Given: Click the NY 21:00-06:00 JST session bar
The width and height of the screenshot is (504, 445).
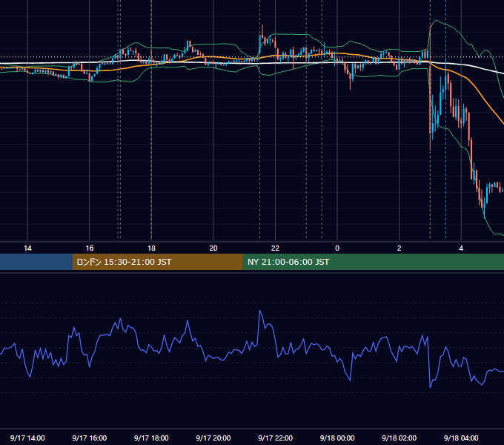Looking at the screenshot, I should [373, 262].
